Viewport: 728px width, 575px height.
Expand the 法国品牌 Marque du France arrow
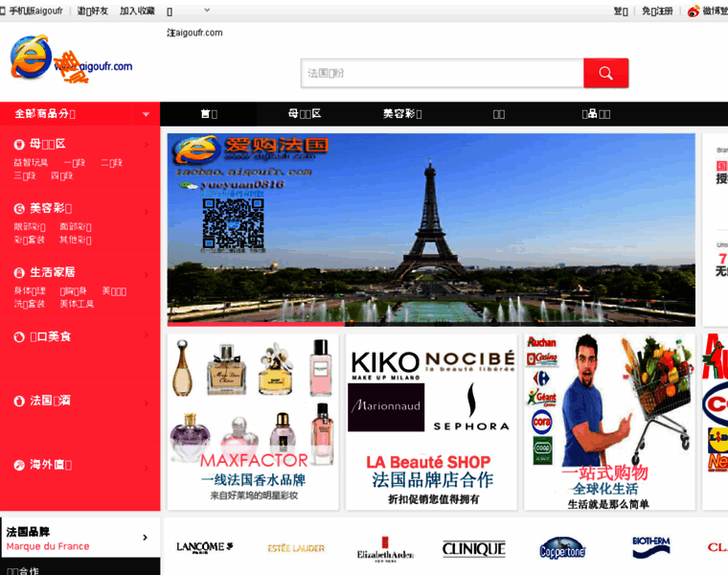click(146, 538)
